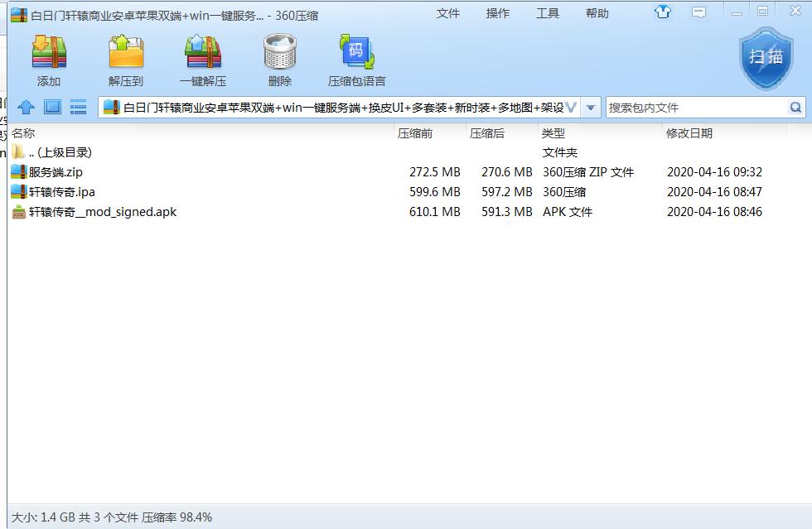The width and height of the screenshot is (812, 529).
Task: Click the search magnifier icon
Action: pyautogui.click(x=795, y=108)
